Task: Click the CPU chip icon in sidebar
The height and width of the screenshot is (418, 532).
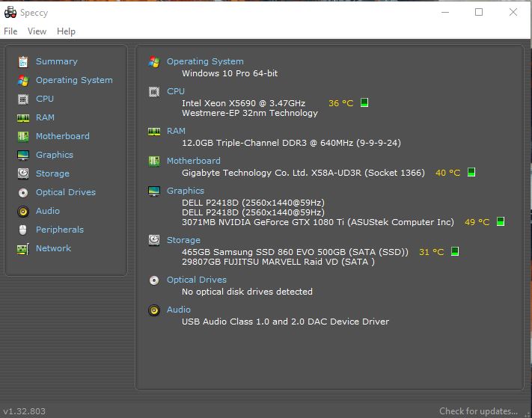Action: click(x=23, y=99)
